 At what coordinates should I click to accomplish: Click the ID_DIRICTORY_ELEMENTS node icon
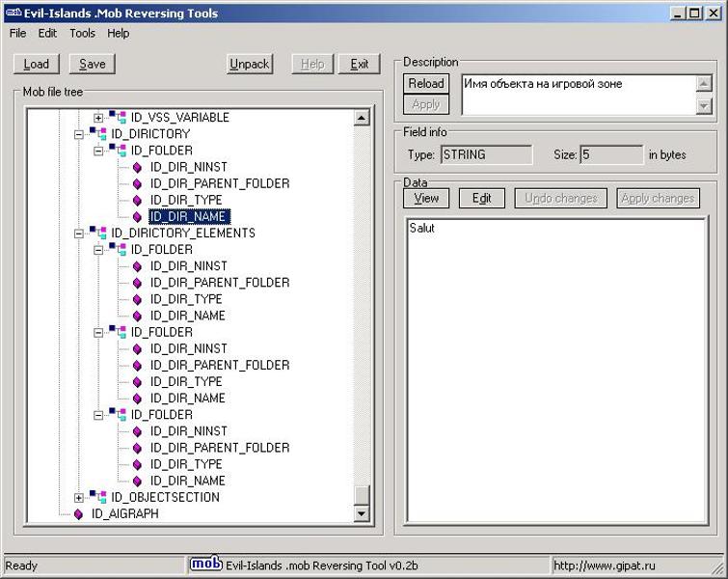click(x=98, y=234)
